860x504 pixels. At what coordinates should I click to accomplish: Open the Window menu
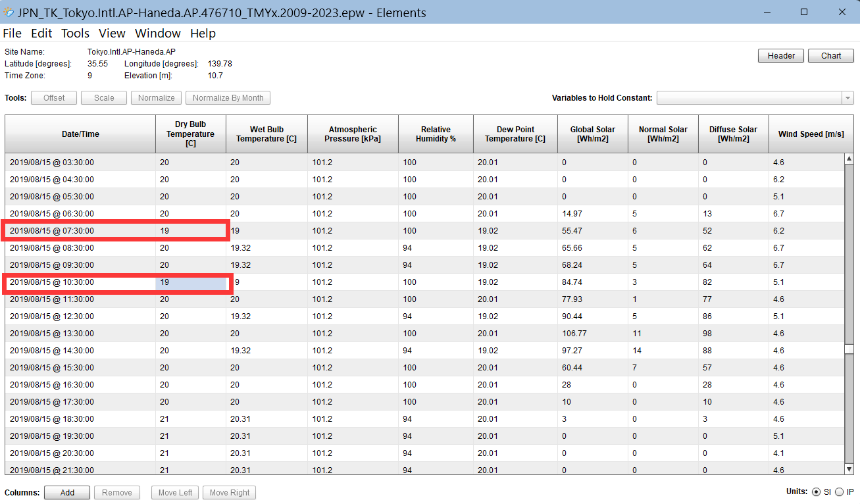tap(158, 34)
